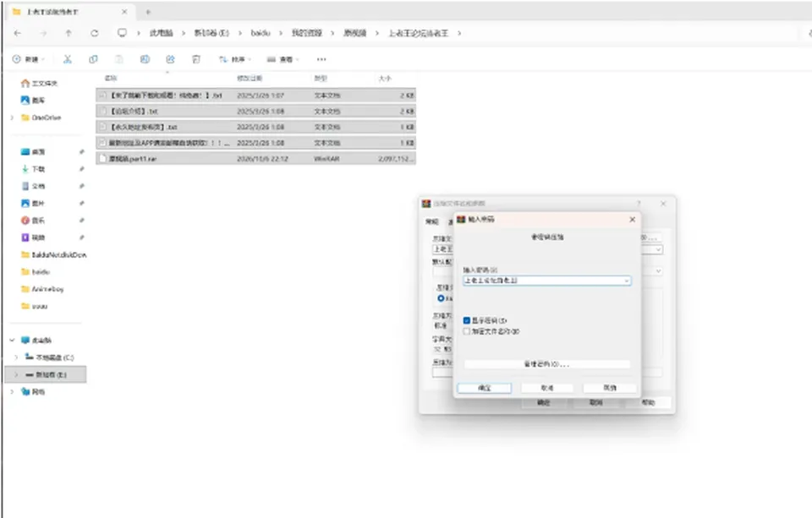Select the visible radio button in archive dialog

click(x=441, y=298)
